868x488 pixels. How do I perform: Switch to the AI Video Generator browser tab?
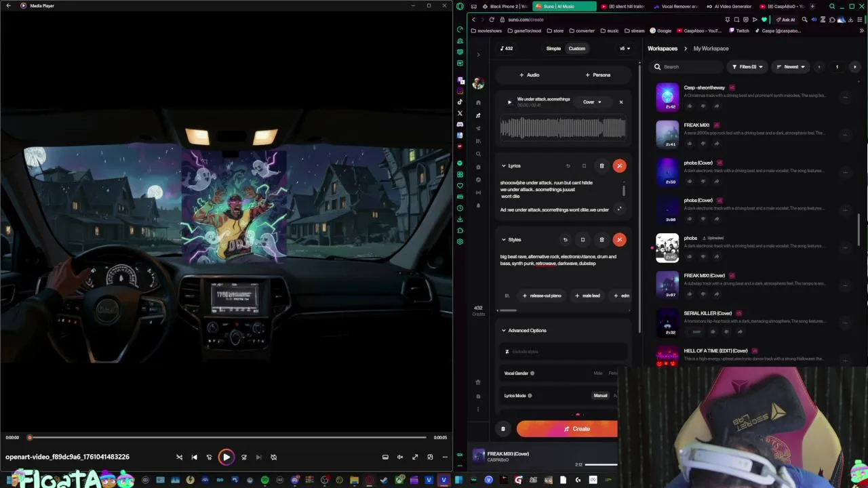pyautogui.click(x=730, y=6)
